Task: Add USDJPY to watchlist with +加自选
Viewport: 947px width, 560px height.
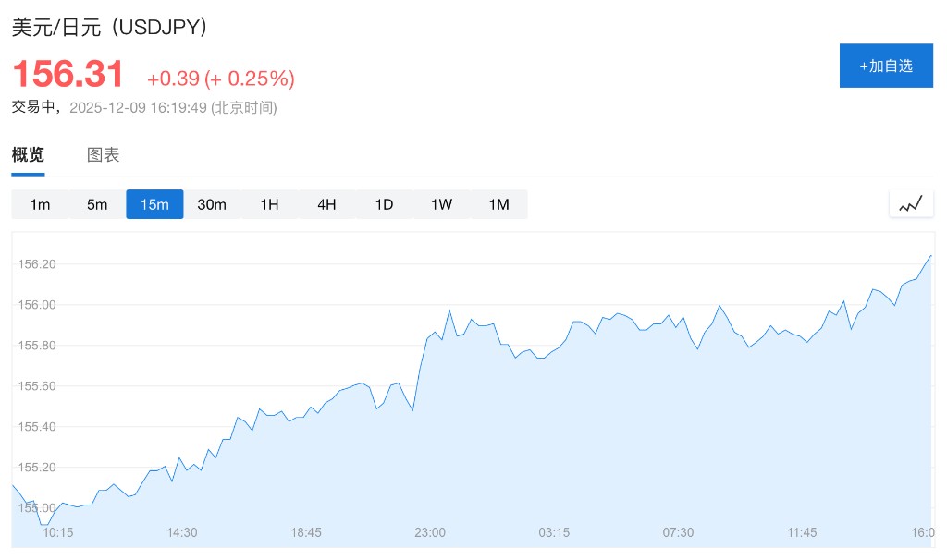Action: (x=886, y=66)
